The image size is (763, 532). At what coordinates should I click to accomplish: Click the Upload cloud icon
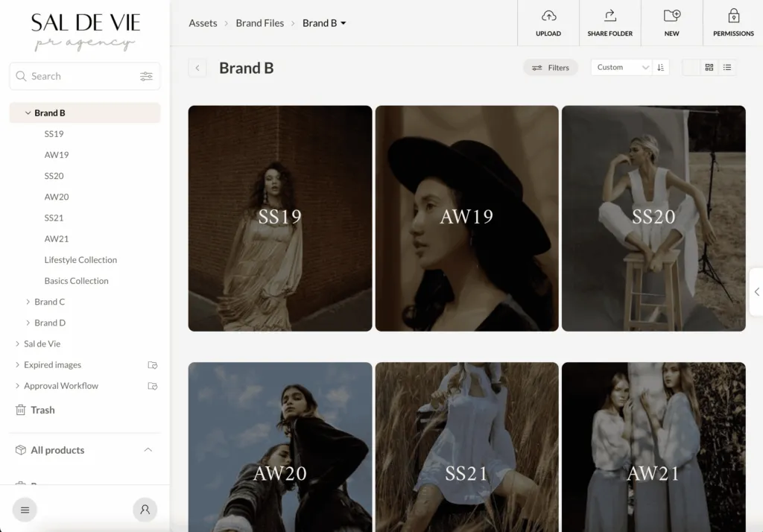[548, 16]
